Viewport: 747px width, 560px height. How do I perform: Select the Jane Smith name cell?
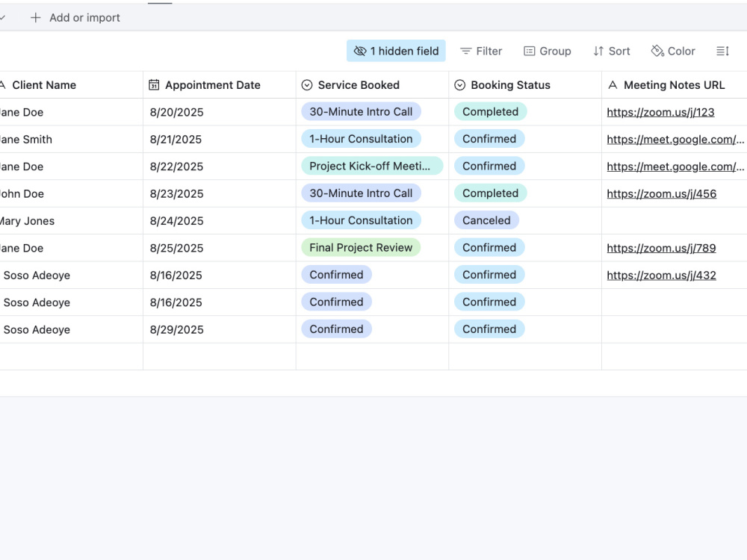pyautogui.click(x=72, y=140)
